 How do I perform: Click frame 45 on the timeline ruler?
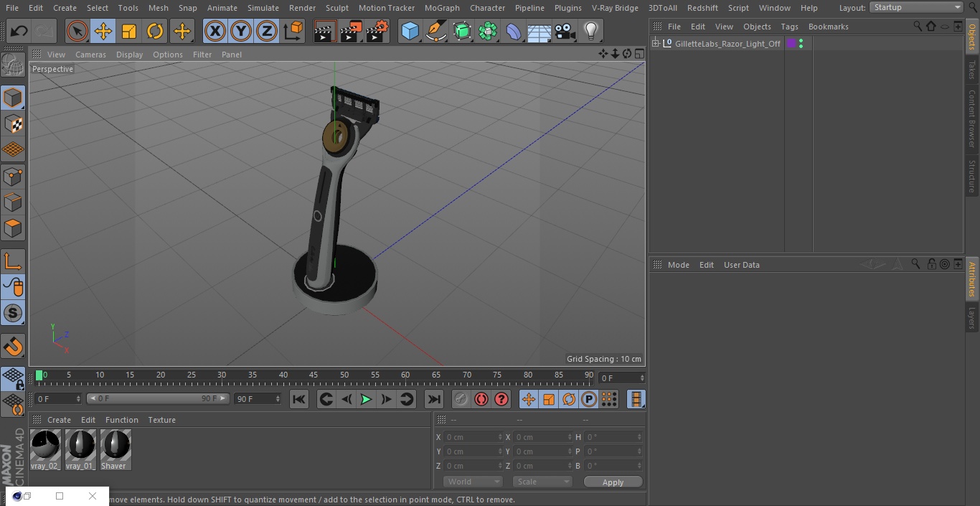(314, 375)
